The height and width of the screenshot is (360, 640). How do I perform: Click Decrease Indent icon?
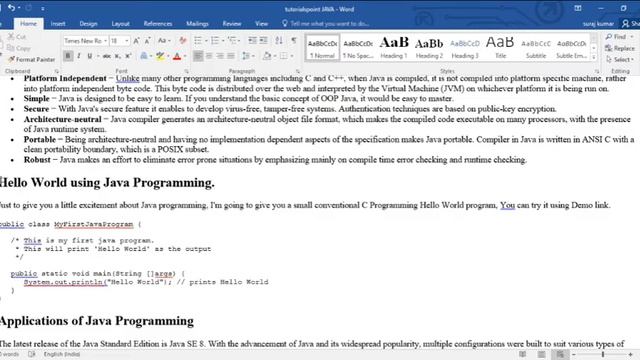tap(252, 41)
